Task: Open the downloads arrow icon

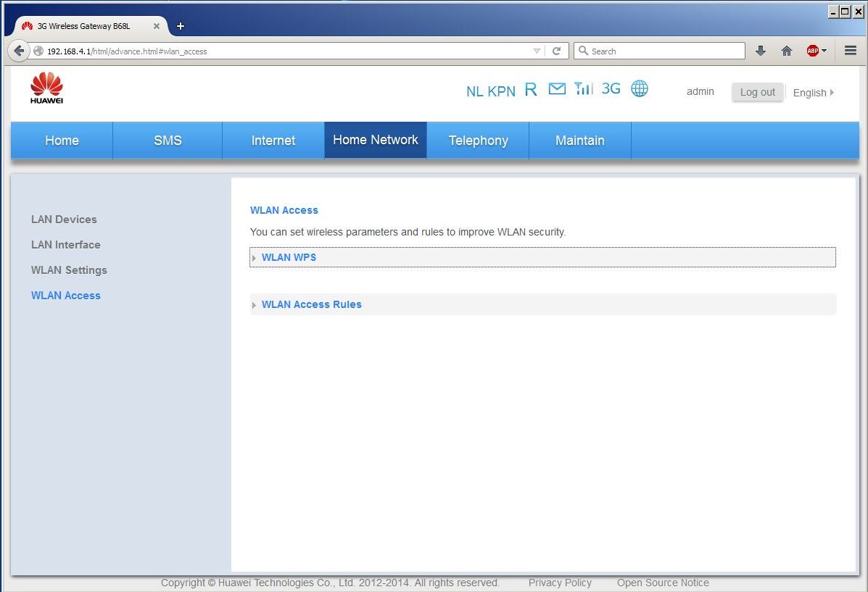Action: 760,51
